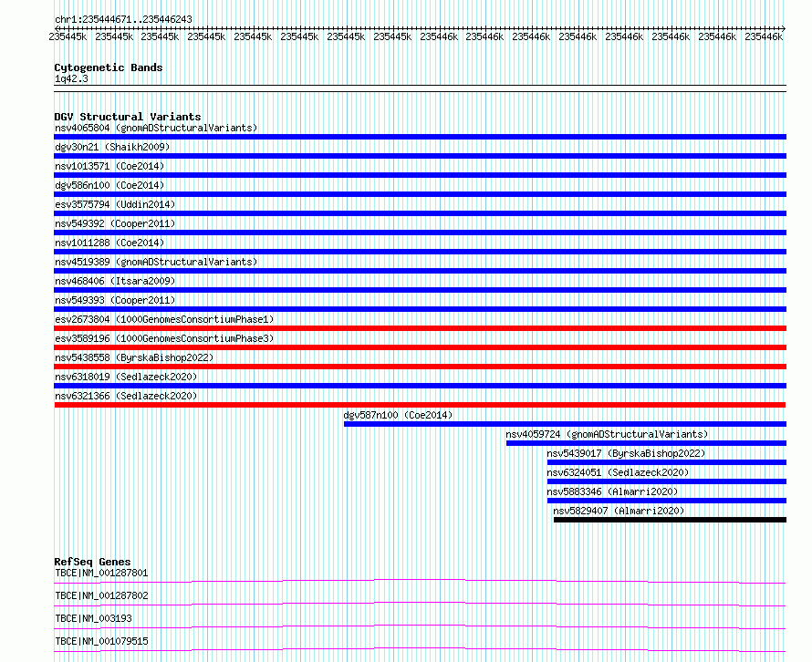Click the blue bar for nsv6318019
This screenshot has height=662, width=812.
(x=420, y=386)
